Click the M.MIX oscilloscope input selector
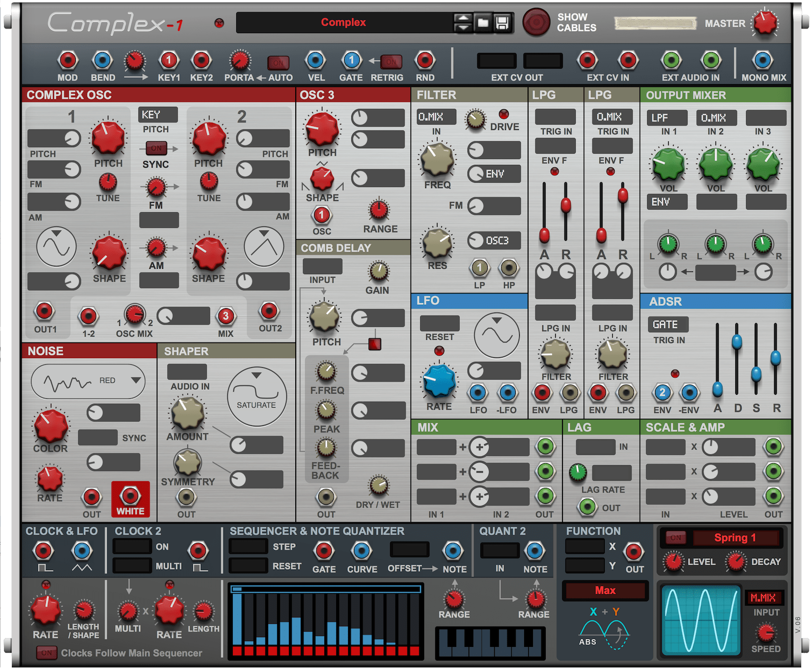 [763, 598]
